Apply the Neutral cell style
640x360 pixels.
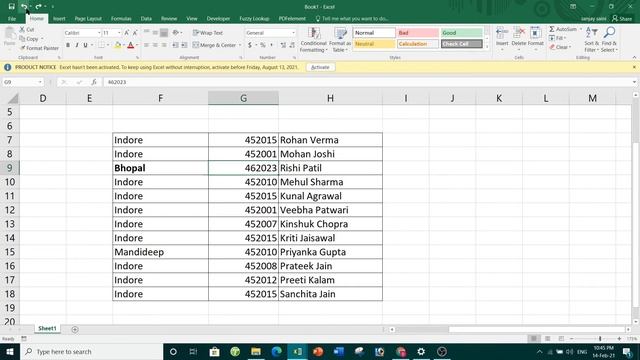point(374,44)
